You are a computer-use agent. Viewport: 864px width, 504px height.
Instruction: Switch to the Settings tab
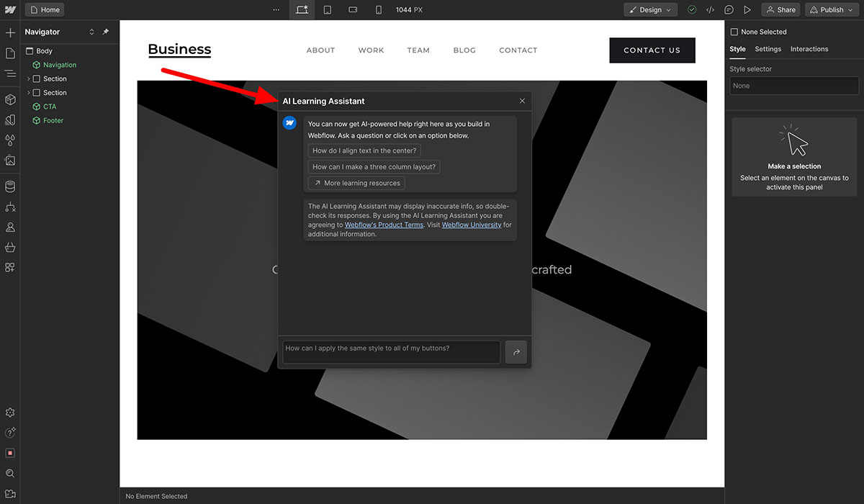tap(768, 49)
